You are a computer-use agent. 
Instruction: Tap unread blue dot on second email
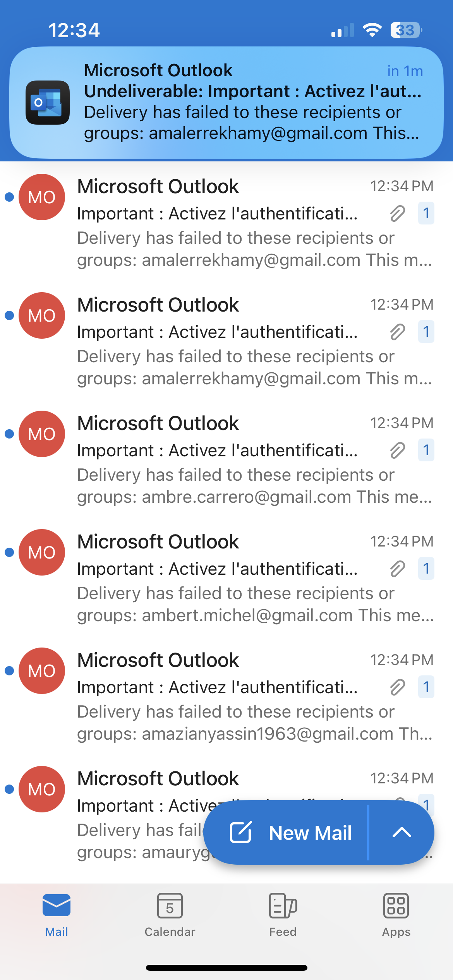pyautogui.click(x=9, y=316)
